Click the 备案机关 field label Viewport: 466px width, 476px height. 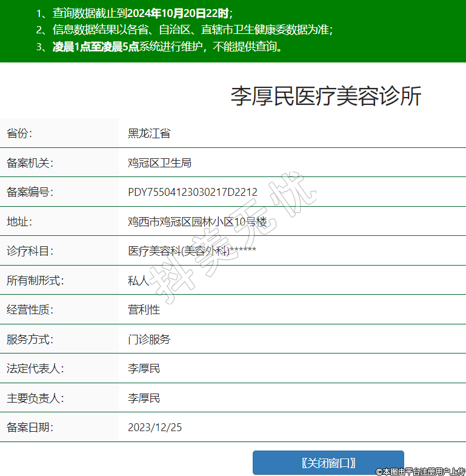click(x=30, y=163)
